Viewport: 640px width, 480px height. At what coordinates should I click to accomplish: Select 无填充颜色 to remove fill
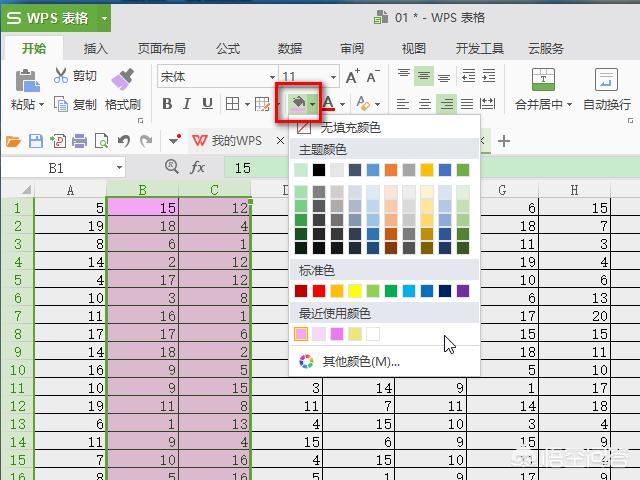click(x=350, y=128)
